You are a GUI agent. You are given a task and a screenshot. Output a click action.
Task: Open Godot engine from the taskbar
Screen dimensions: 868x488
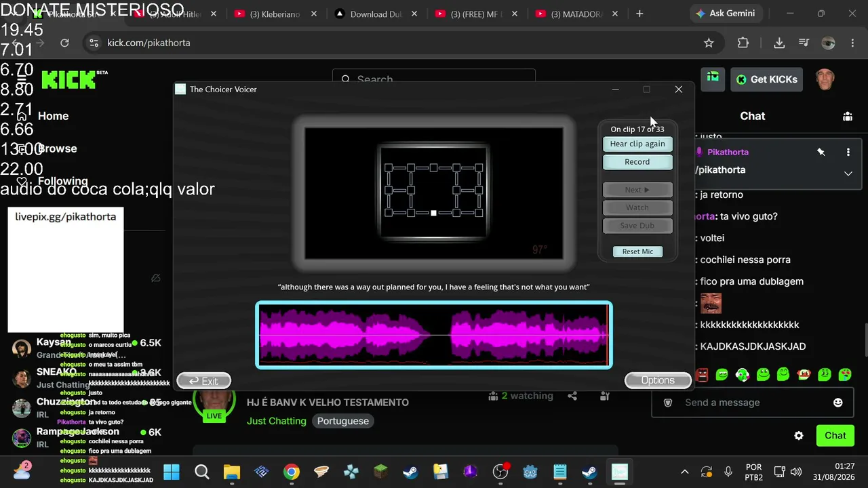click(530, 472)
